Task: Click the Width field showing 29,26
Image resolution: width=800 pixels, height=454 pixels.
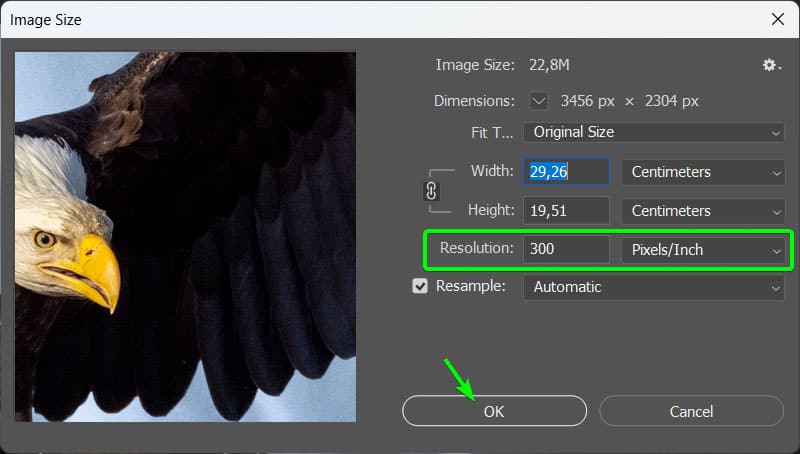Action: pos(566,172)
